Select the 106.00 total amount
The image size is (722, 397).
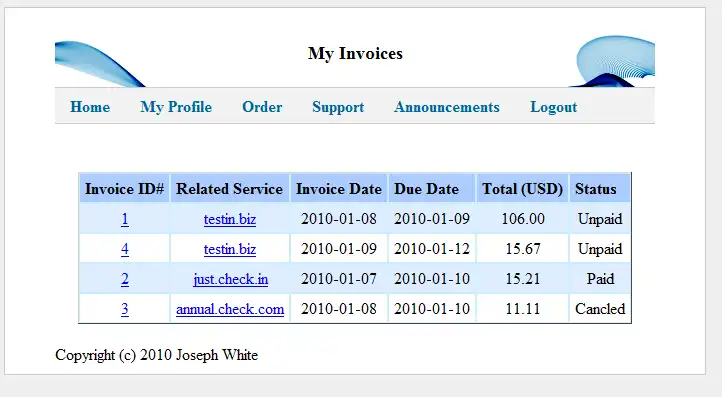pos(523,219)
